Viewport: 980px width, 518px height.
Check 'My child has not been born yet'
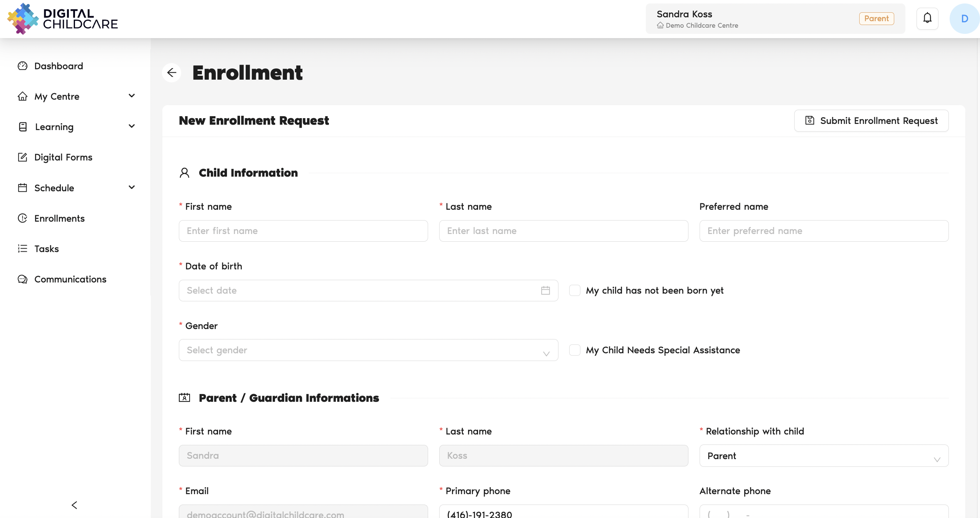point(575,290)
